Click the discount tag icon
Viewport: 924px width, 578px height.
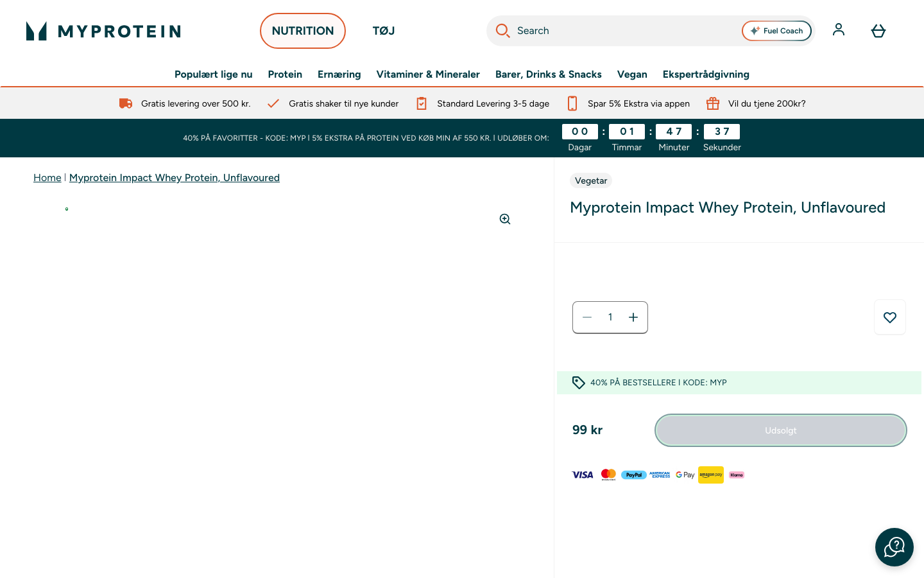coord(579,383)
